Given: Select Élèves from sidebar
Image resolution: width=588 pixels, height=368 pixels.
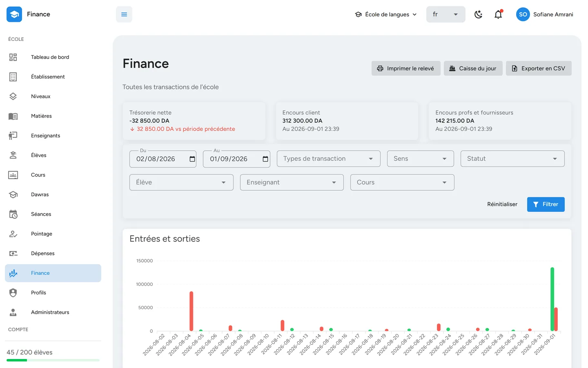Looking at the screenshot, I should pos(53,155).
